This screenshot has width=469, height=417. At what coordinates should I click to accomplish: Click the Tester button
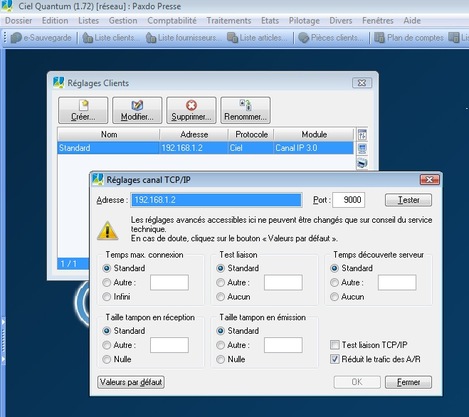pos(408,200)
